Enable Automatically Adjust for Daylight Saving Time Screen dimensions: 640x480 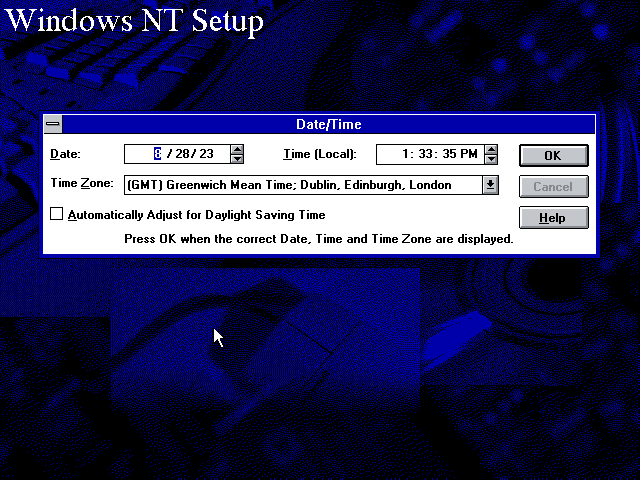(56, 214)
